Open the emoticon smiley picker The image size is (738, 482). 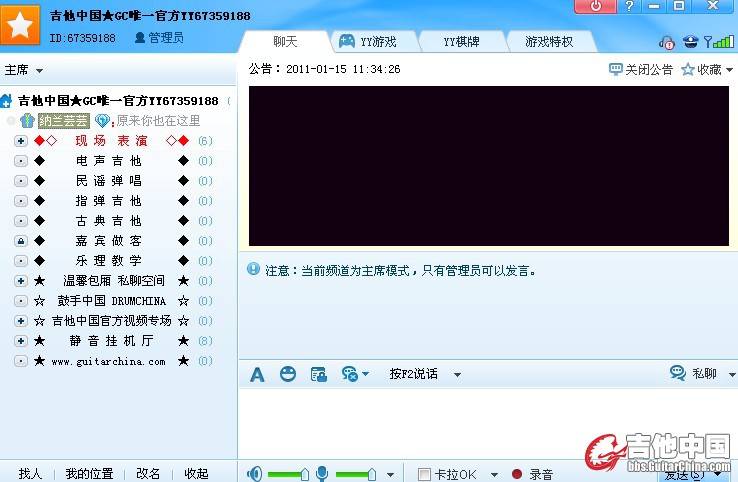pos(288,374)
